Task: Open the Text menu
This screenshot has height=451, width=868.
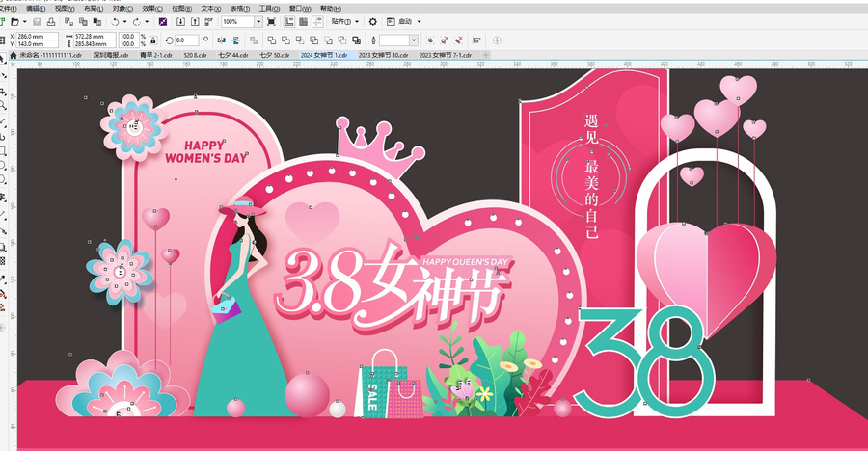Action: (210, 9)
